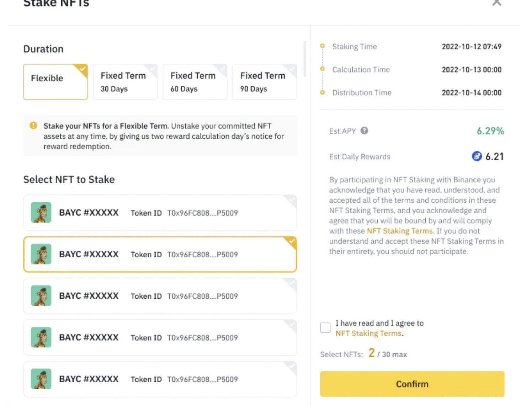Deselect the highlighted second BAYC NFT row
Screen dimensions: 532x406
coord(160,255)
